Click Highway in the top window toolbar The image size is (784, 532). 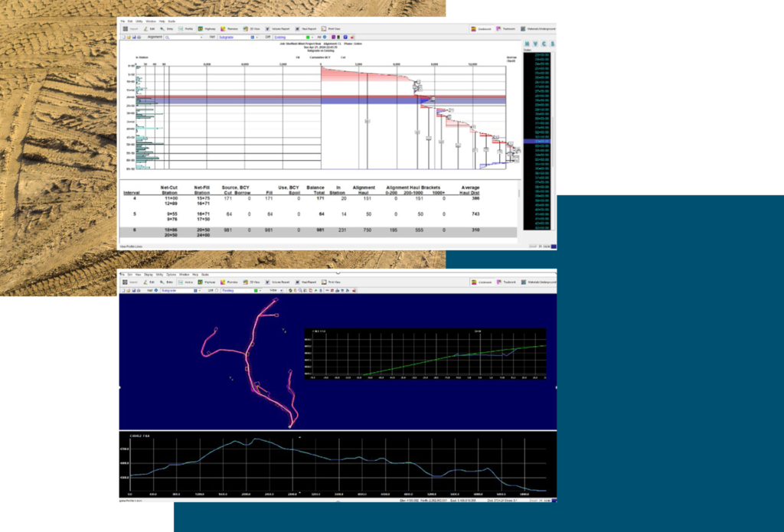coord(207,28)
